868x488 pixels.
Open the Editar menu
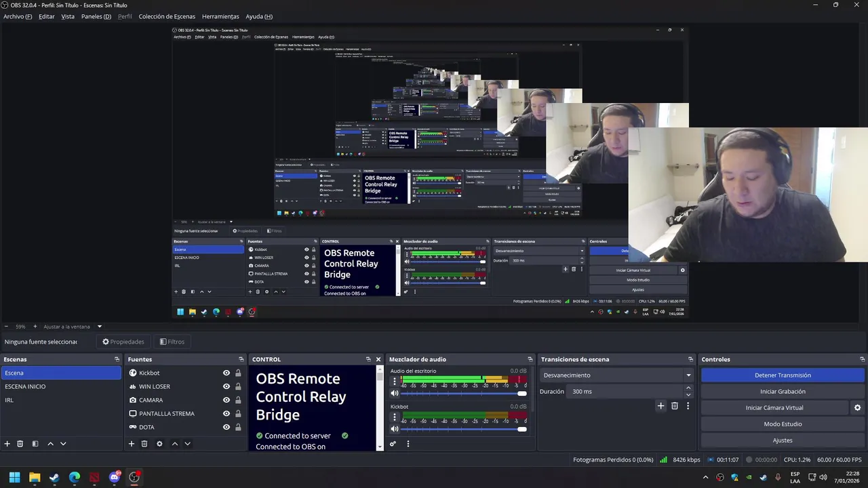(x=47, y=16)
